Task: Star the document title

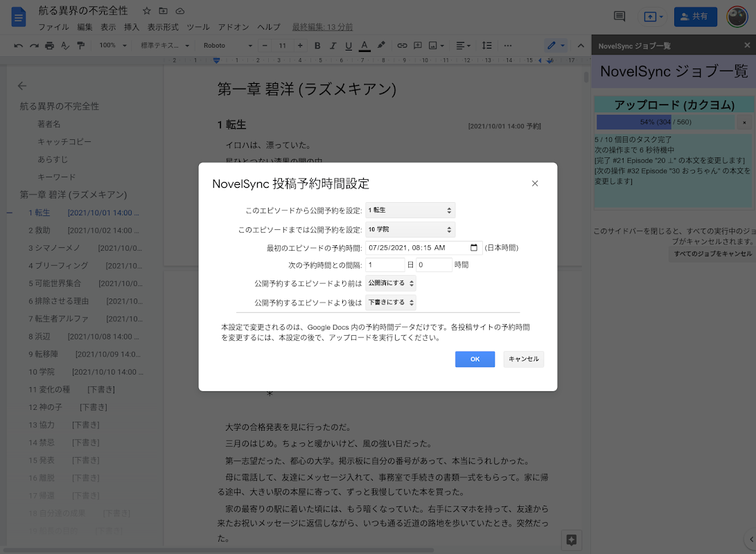Action: coord(147,10)
